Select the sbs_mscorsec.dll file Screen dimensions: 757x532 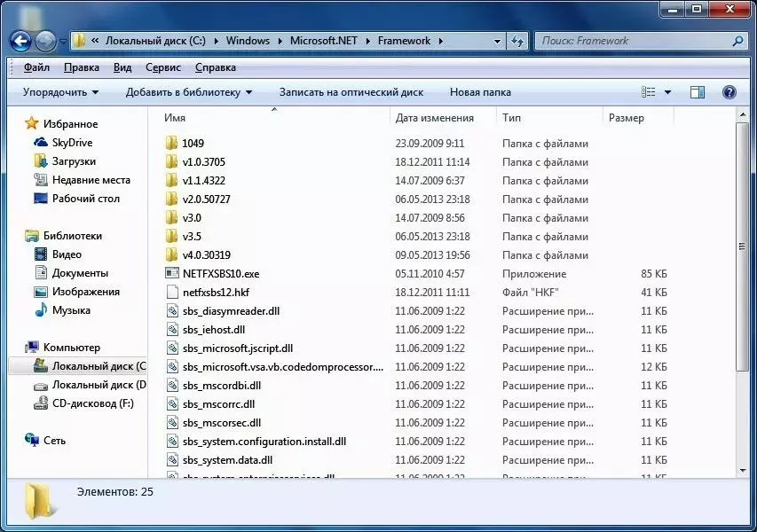[213, 423]
